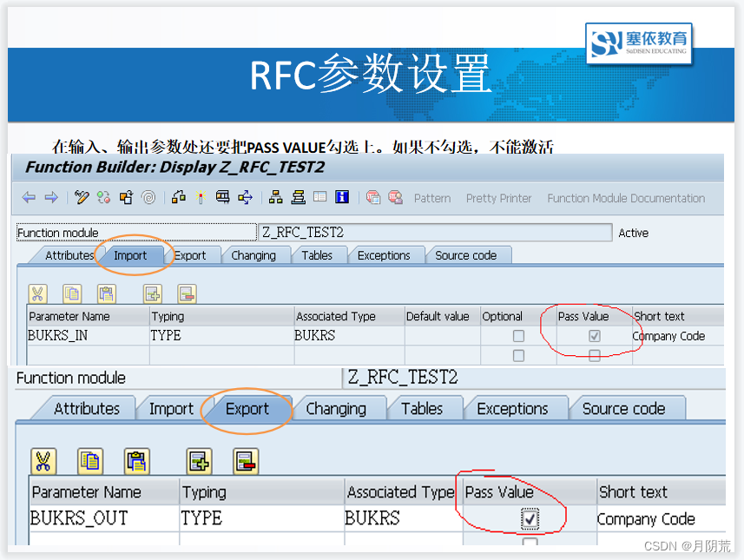Toggle Optional checkbox for BUKRS_IN

[x=518, y=336]
